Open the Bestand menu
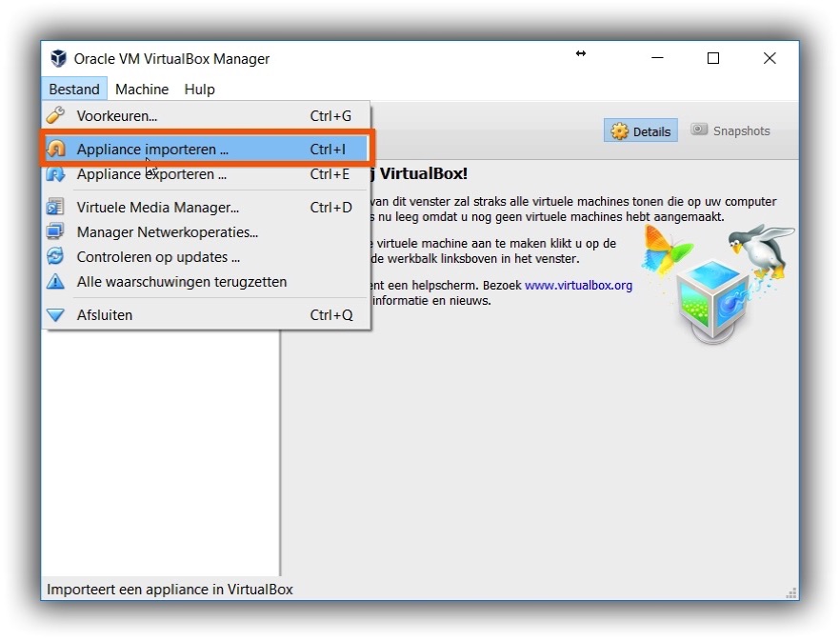This screenshot has height=641, width=840. coord(74,89)
